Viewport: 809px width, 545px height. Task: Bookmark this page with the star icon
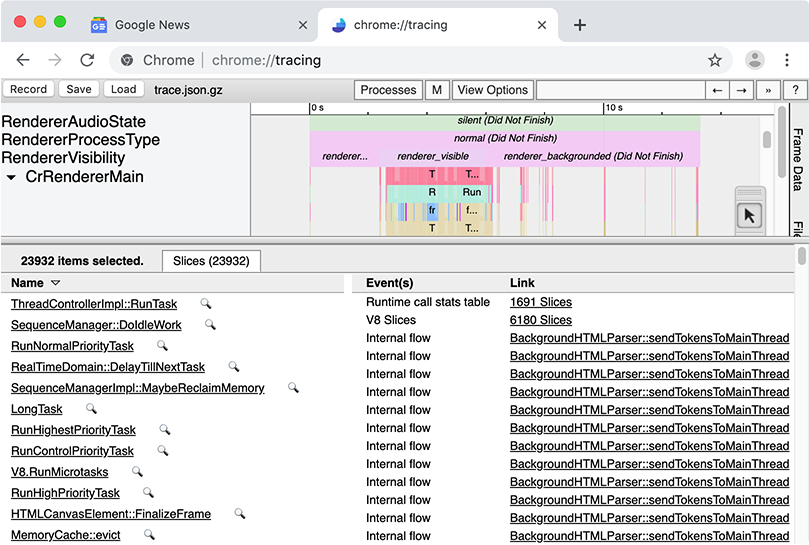[x=715, y=60]
